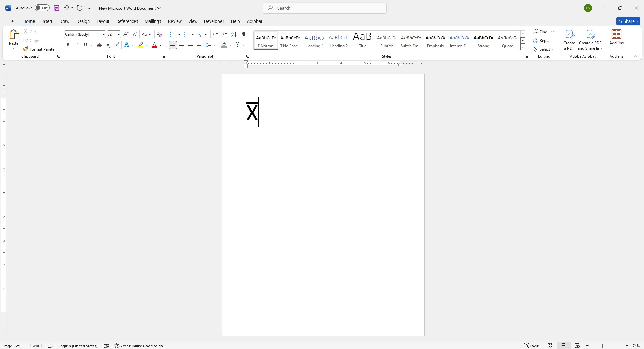Click the Save icon in title bar
Image resolution: width=644 pixels, height=349 pixels.
pyautogui.click(x=57, y=8)
